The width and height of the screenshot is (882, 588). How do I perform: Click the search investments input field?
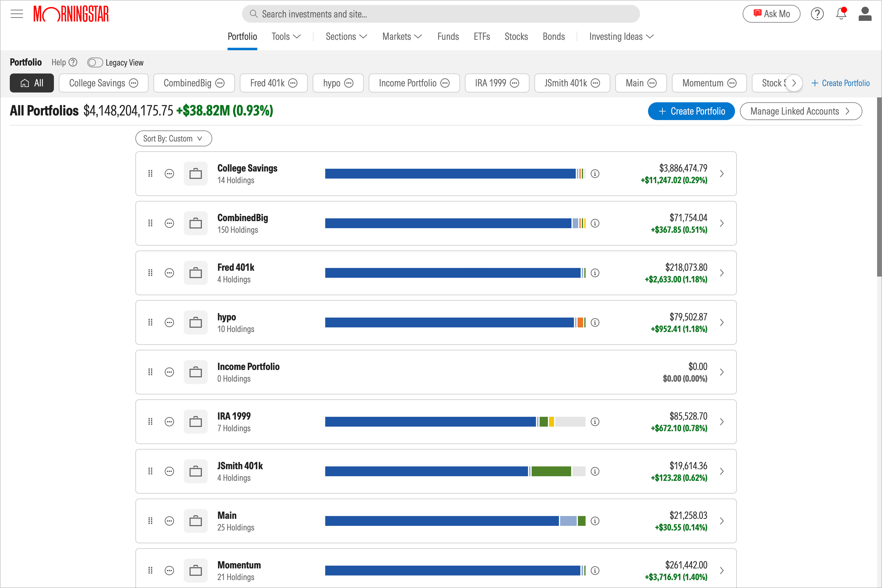pos(441,14)
